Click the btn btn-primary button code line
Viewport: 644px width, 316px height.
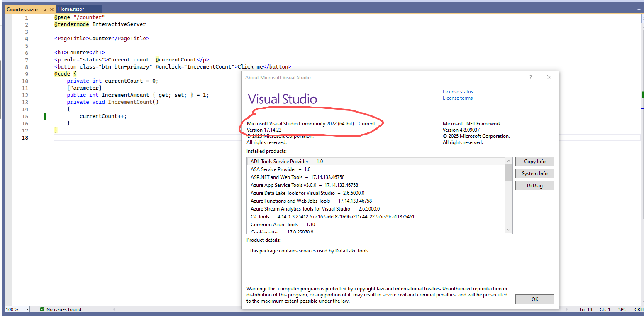point(173,67)
